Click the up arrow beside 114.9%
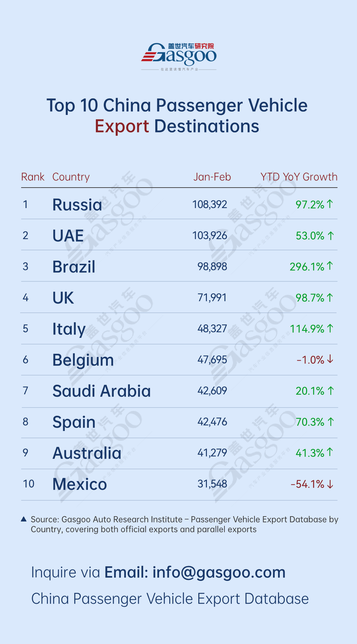Image resolution: width=357 pixels, height=644 pixels. click(330, 328)
